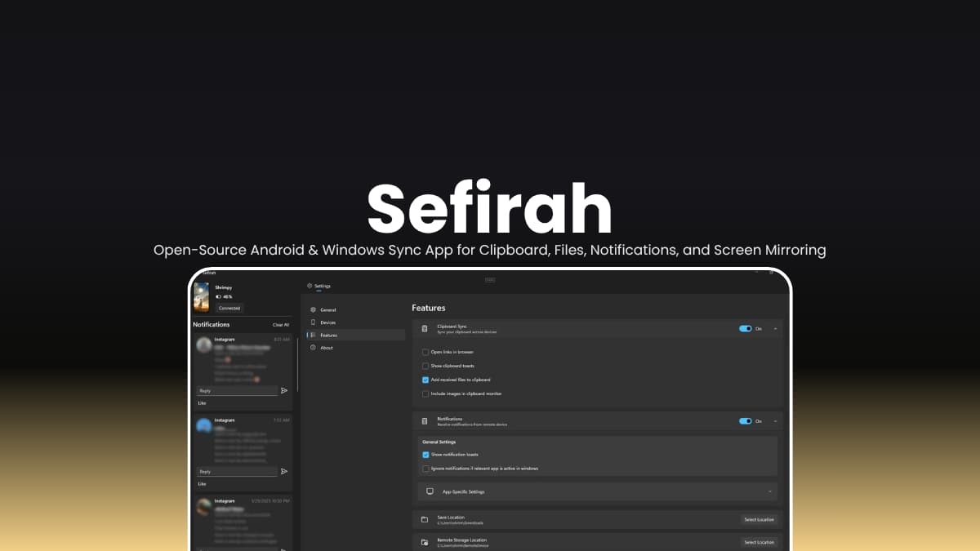
Task: Check Include images in clipboard monitor
Action: tap(425, 393)
